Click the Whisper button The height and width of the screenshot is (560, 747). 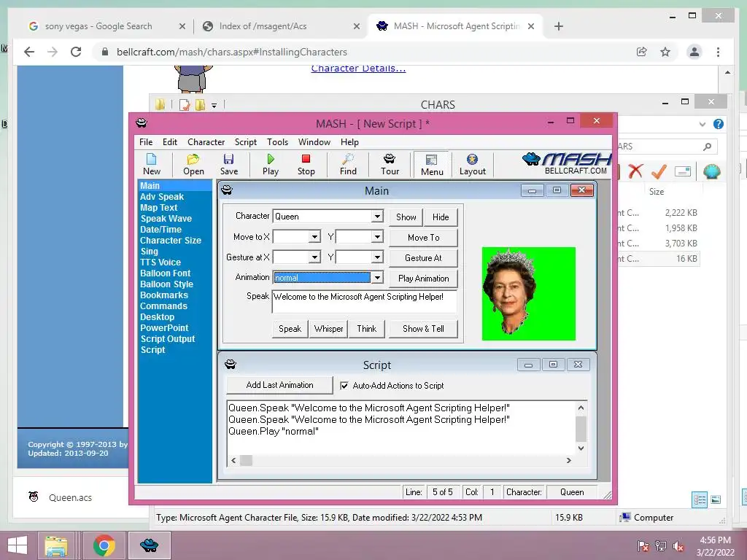click(x=328, y=329)
